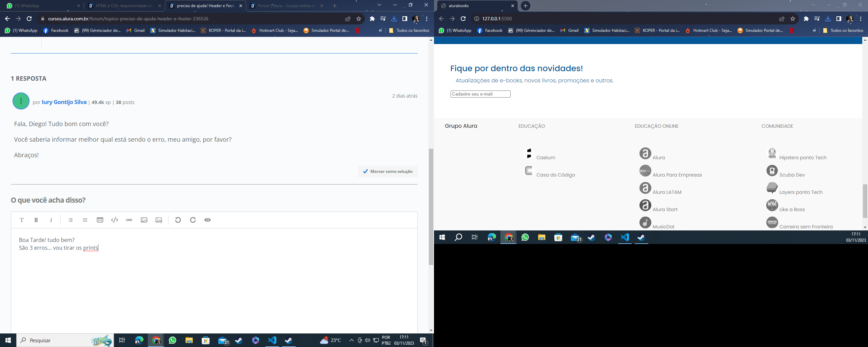Click the Pesquisar taskbar search box
The width and height of the screenshot is (868, 347).
64,340
